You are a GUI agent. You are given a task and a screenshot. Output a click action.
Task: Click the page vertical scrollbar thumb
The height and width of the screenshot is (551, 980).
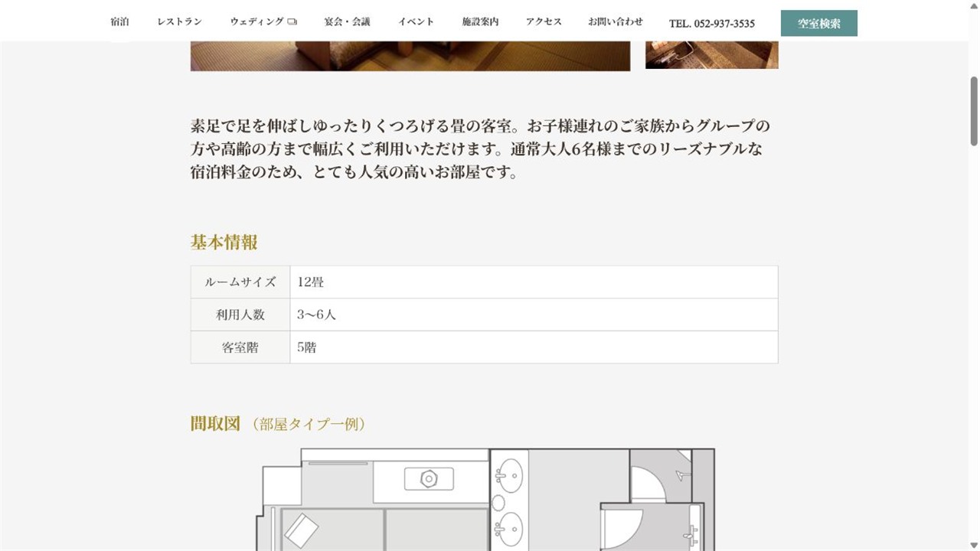coord(974,111)
